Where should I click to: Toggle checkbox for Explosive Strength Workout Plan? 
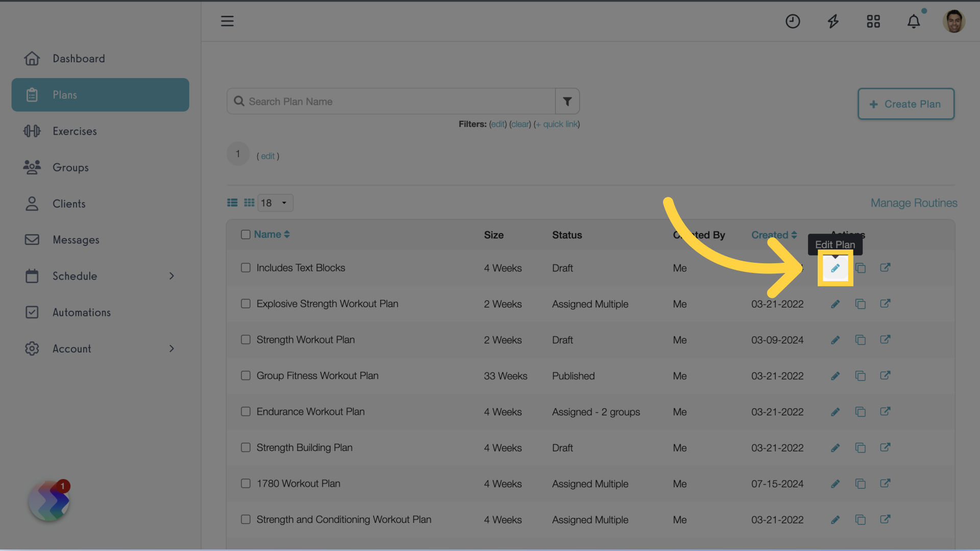point(246,304)
